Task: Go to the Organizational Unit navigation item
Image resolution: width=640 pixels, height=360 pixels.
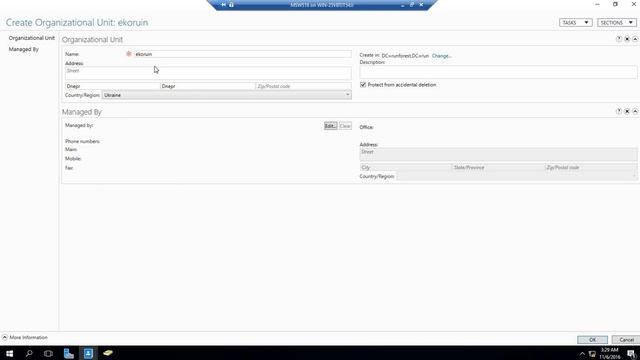Action: (31, 38)
